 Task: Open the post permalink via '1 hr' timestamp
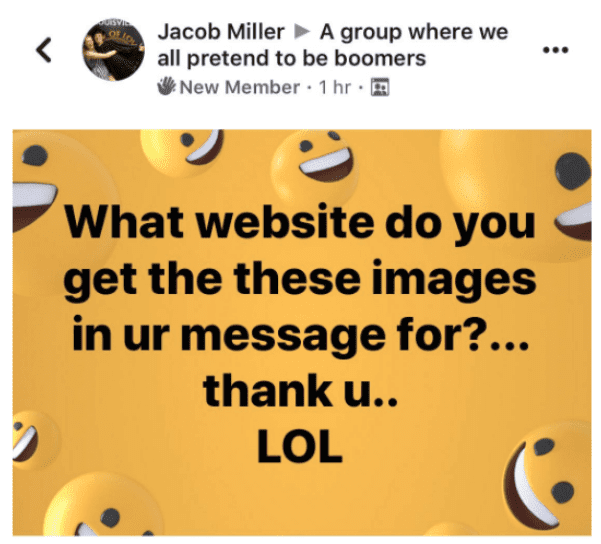[x=335, y=87]
